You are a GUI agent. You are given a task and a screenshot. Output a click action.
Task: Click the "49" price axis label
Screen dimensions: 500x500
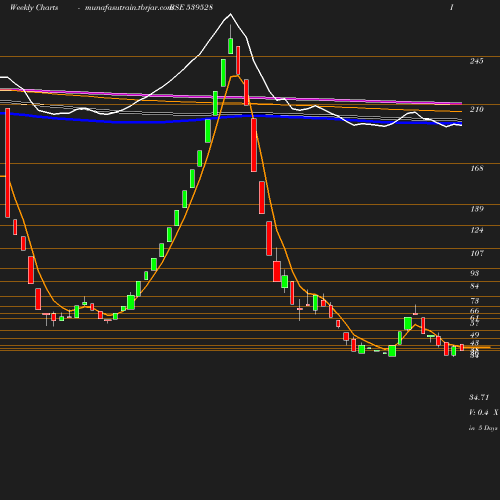[x=475, y=335]
